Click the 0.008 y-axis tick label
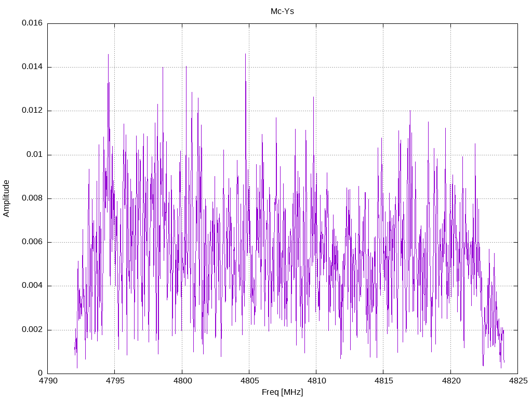The image size is (532, 399). point(32,198)
